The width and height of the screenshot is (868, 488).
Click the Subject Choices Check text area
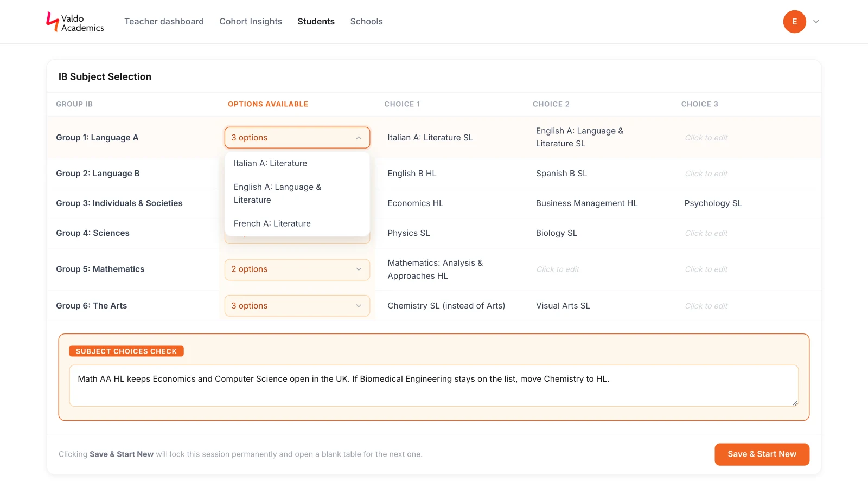coord(434,386)
